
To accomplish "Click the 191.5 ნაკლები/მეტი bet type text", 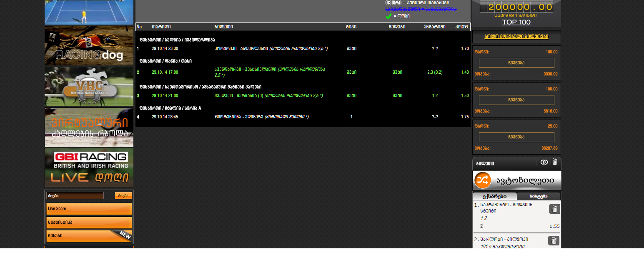I will click(x=502, y=247).
